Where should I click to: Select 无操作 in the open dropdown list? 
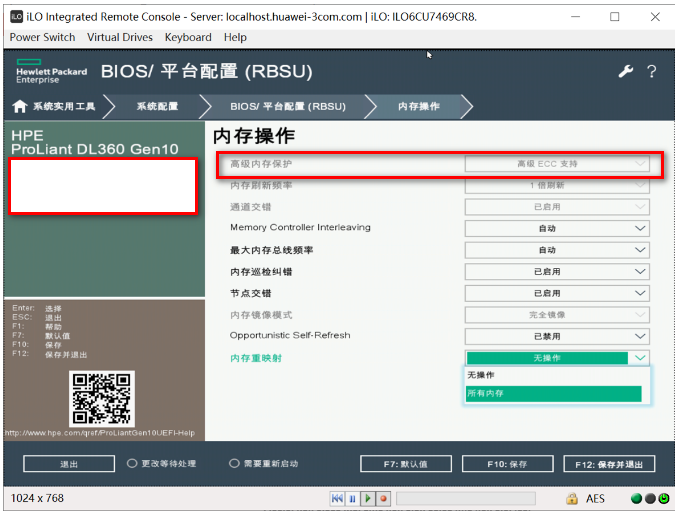554,375
